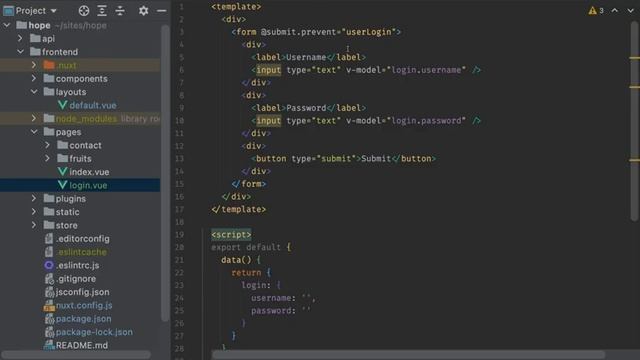Expand the store folder chevron
The image size is (640, 360).
coord(34,225)
